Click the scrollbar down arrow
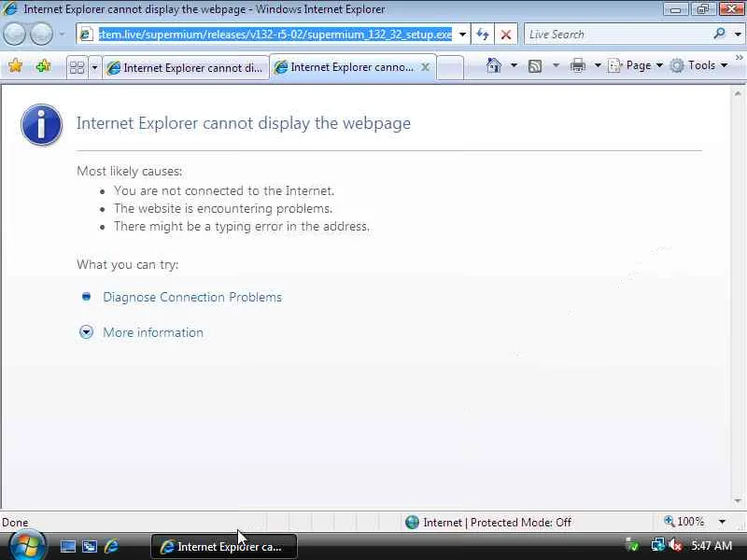This screenshot has height=560, width=747. (x=738, y=501)
